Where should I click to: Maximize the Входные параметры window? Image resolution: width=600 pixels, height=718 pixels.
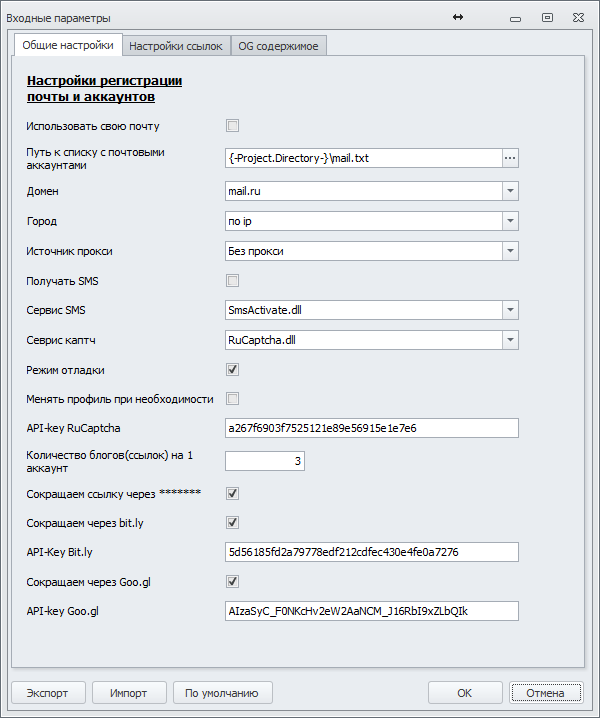(x=547, y=17)
